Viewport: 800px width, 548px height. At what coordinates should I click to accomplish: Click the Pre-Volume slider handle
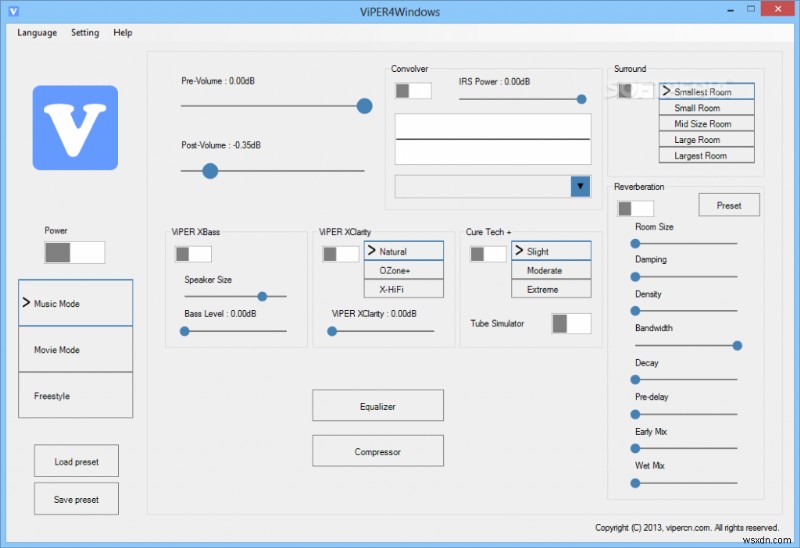click(x=364, y=106)
